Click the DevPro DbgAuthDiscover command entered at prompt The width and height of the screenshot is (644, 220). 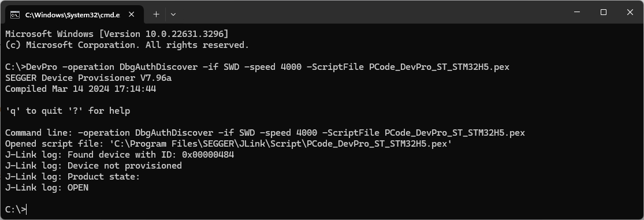(x=257, y=66)
